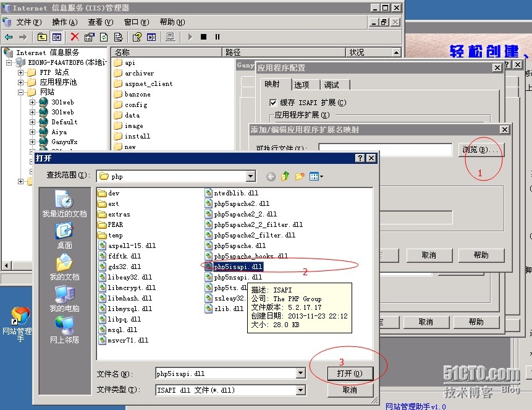Open the 文件类型 dropdown arrow
Screen dimensions: 532x410
(301, 390)
